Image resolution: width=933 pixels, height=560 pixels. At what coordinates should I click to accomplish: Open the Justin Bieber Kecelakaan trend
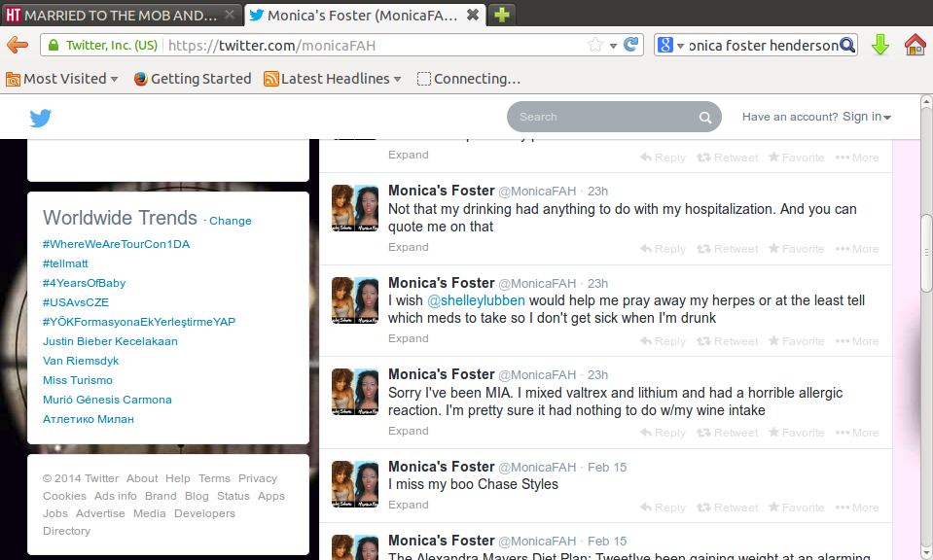pyautogui.click(x=110, y=341)
